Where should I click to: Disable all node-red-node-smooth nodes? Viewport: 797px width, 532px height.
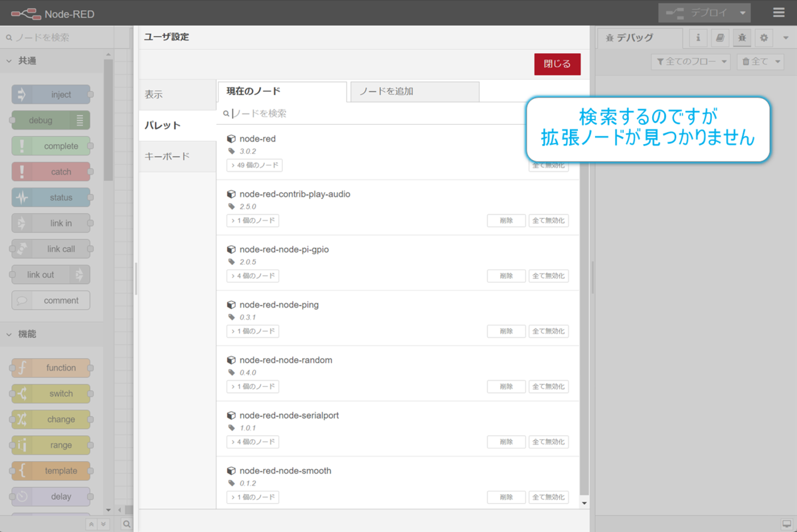click(x=549, y=497)
